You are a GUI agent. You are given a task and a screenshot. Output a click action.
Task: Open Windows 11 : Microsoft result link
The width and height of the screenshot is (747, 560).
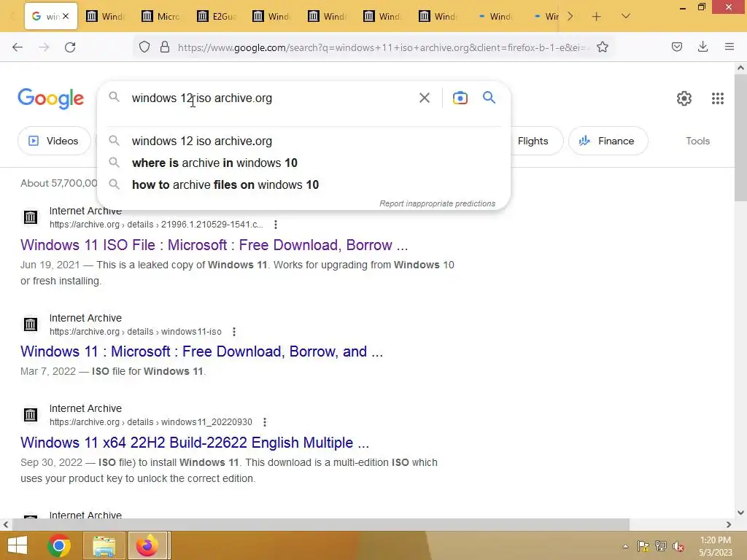point(201,351)
